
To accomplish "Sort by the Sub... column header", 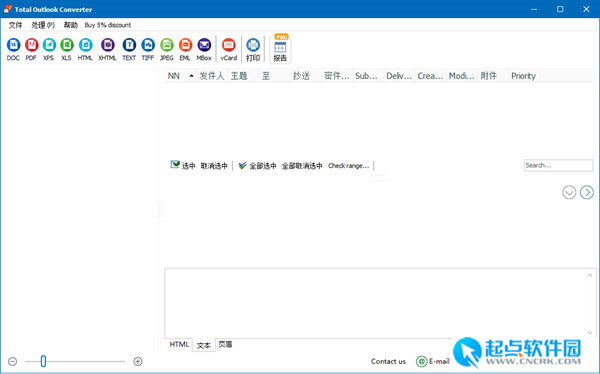I will click(366, 76).
